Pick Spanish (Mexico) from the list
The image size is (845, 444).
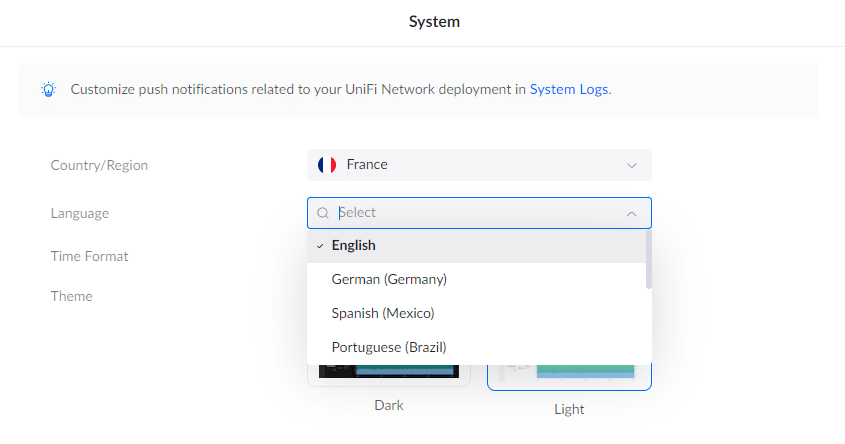click(x=383, y=314)
